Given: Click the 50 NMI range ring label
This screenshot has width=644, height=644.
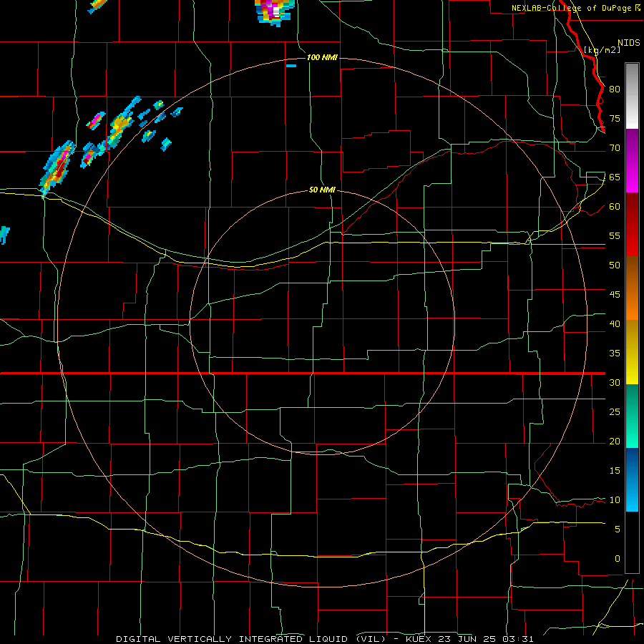Looking at the screenshot, I should click(322, 190).
